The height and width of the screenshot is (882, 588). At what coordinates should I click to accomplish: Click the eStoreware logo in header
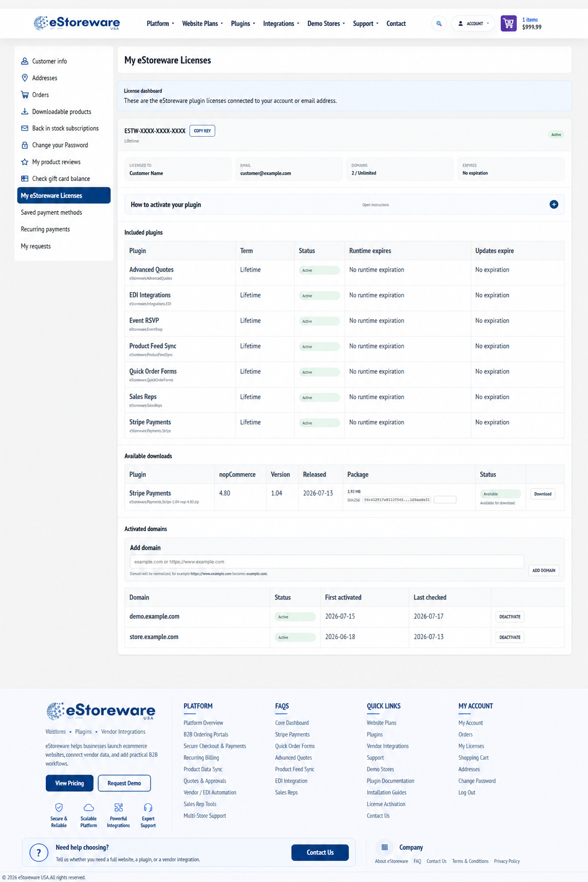tap(77, 23)
